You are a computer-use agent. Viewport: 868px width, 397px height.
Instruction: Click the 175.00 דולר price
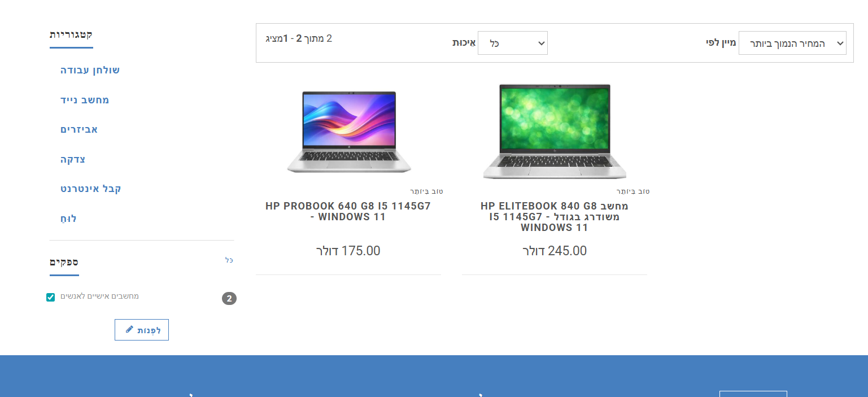pos(348,251)
